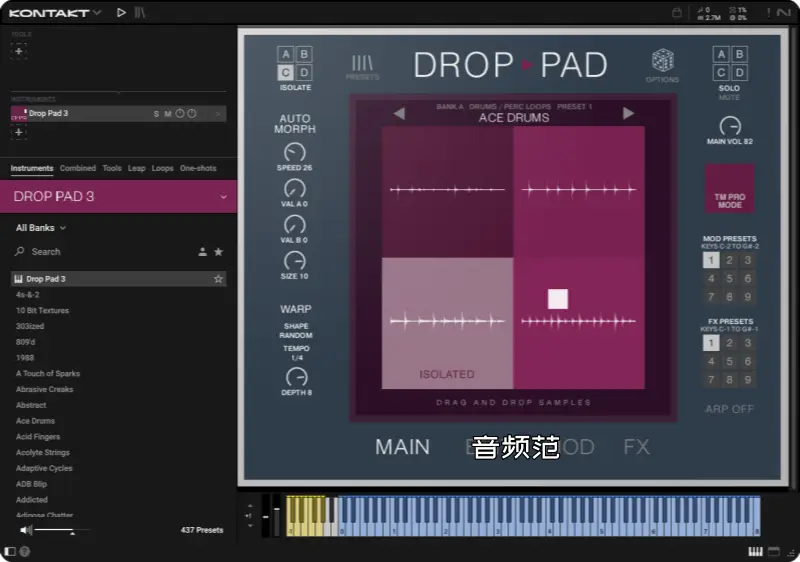Switch Solo grid to Mute mode
800x562 pixels.
point(729,97)
